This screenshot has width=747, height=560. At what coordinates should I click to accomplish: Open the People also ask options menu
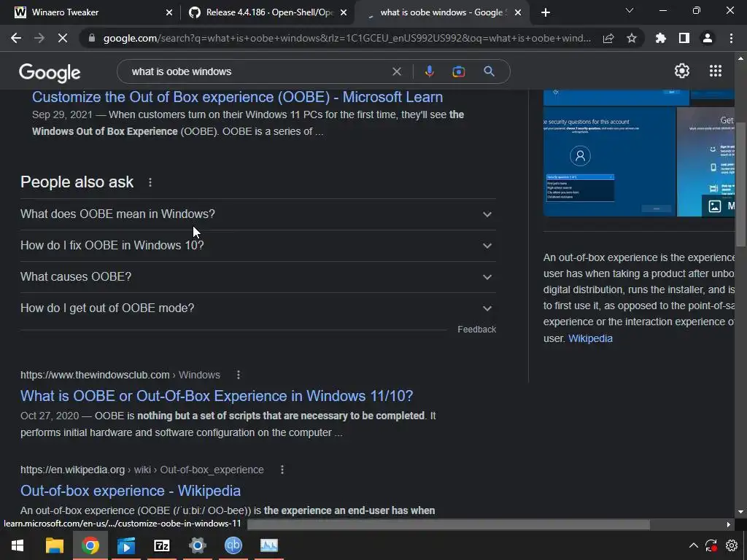tap(150, 182)
